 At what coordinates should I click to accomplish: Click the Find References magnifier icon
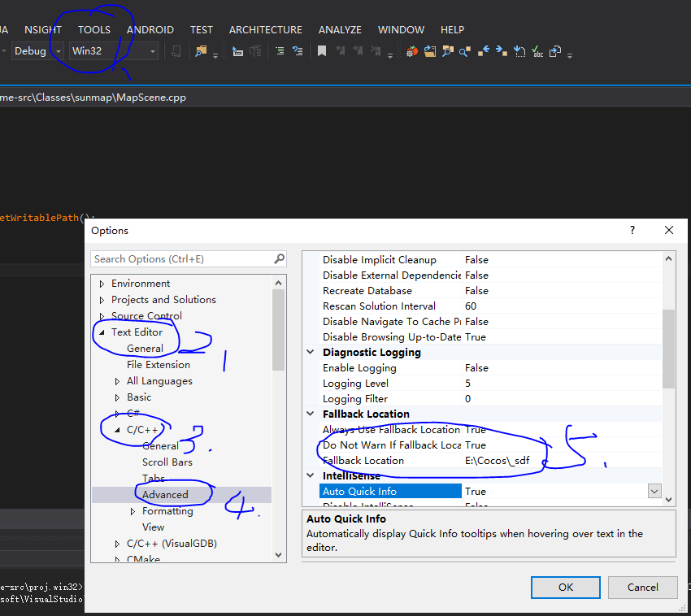coord(465,51)
